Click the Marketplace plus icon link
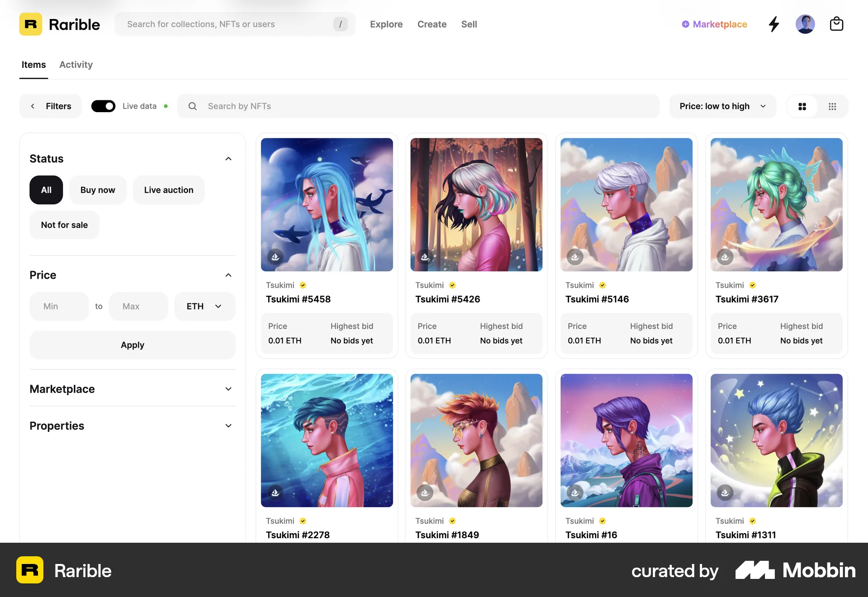Viewport: 868px width, 597px height. [685, 24]
